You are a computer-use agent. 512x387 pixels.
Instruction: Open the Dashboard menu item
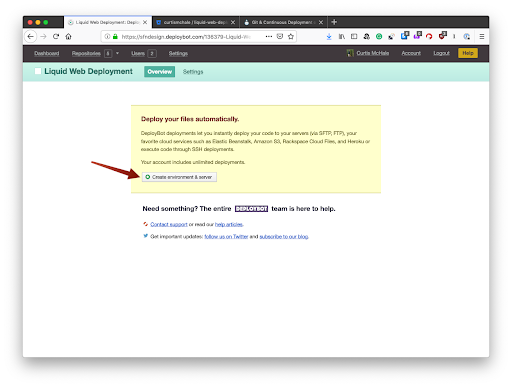click(47, 53)
